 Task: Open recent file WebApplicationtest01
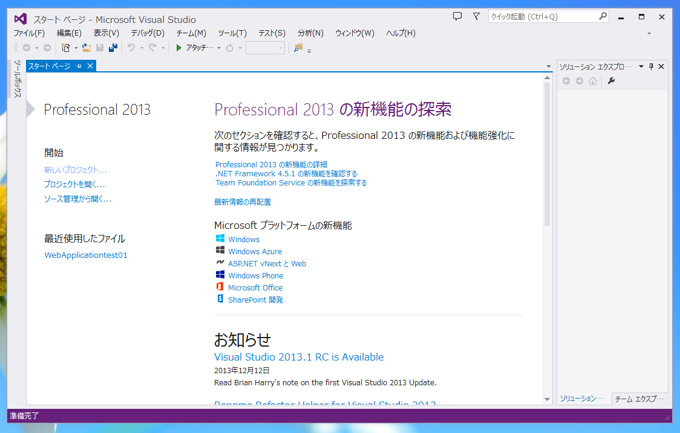tap(86, 255)
